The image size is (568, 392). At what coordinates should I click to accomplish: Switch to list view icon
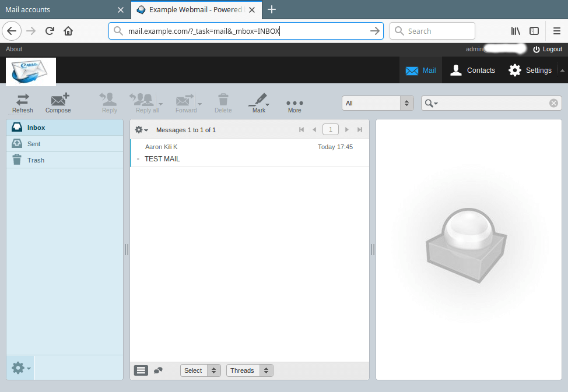pyautogui.click(x=141, y=370)
